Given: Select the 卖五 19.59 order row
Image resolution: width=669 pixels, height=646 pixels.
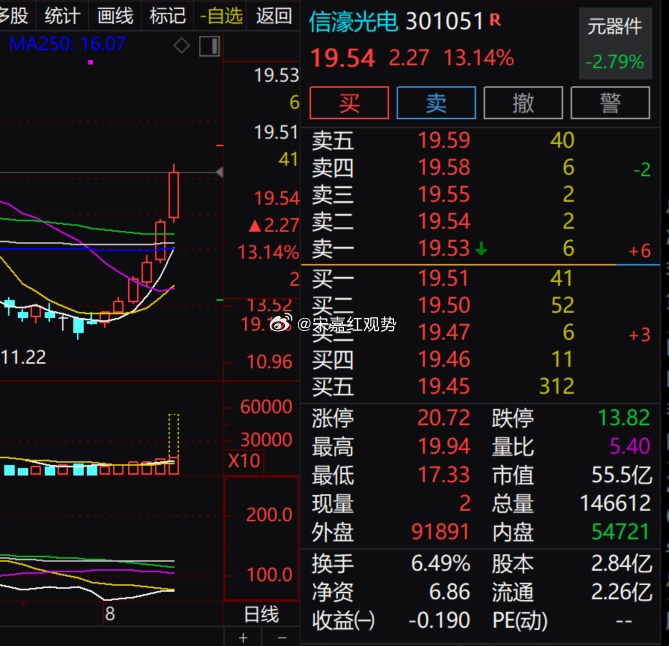Looking at the screenshot, I should [480, 140].
